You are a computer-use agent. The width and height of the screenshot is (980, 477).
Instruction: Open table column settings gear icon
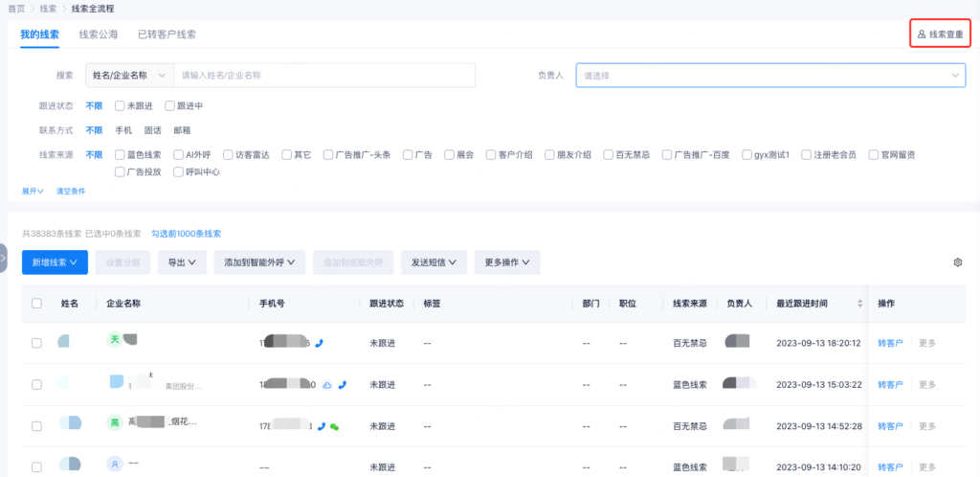point(957,262)
